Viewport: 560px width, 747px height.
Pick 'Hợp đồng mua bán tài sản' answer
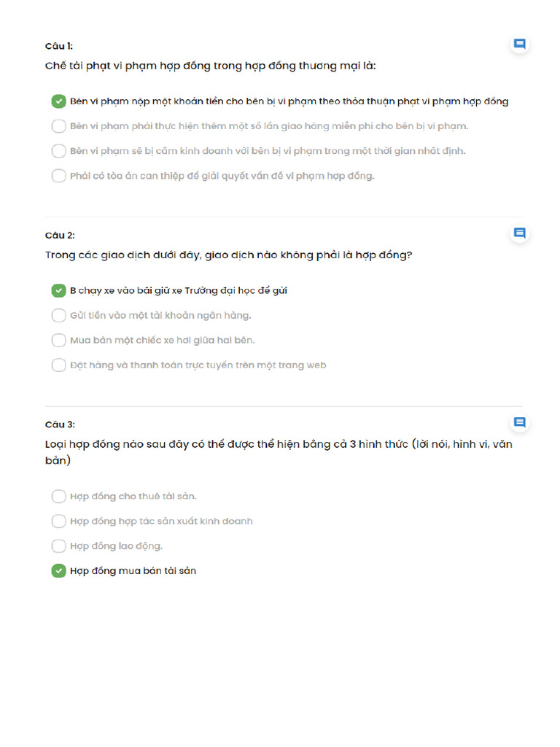pos(59,570)
